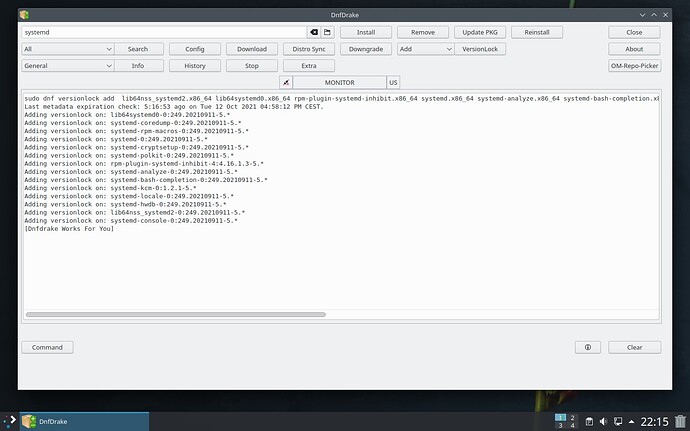Screen dimensions: 690x431
Task: Click the line mentioning systemd-kcm
Action: (x=110, y=188)
